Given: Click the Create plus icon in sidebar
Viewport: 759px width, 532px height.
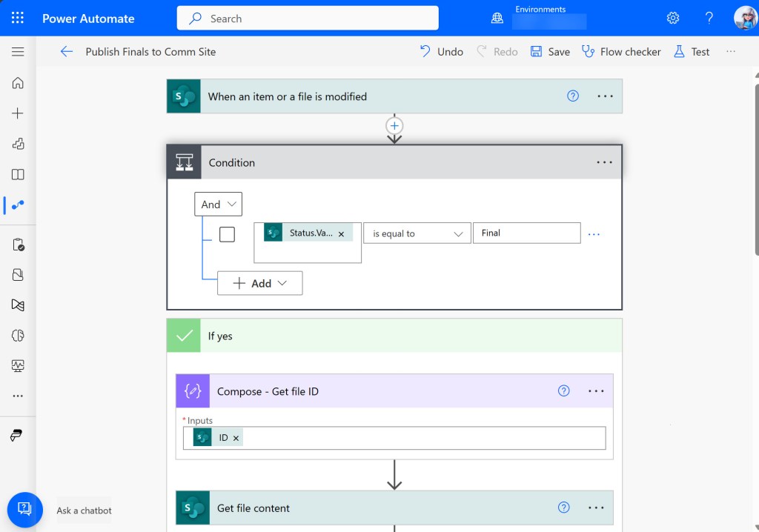Looking at the screenshot, I should (18, 113).
